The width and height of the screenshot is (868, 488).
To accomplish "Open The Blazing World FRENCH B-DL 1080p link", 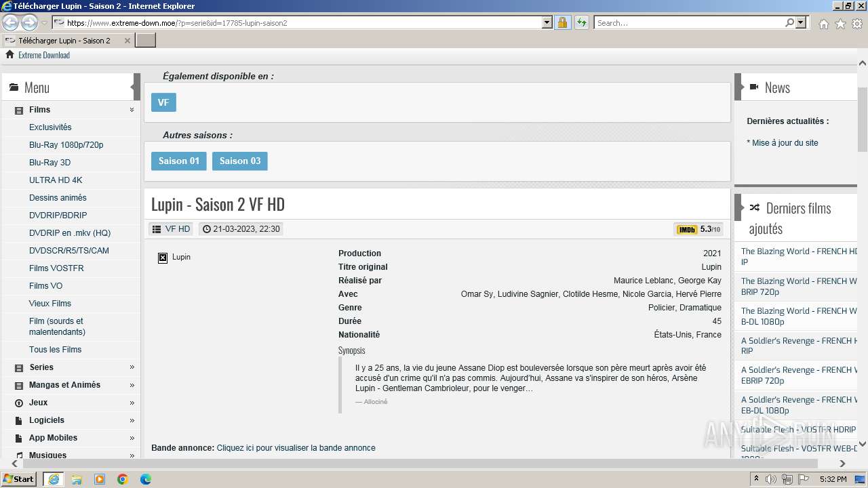I will (799, 317).
